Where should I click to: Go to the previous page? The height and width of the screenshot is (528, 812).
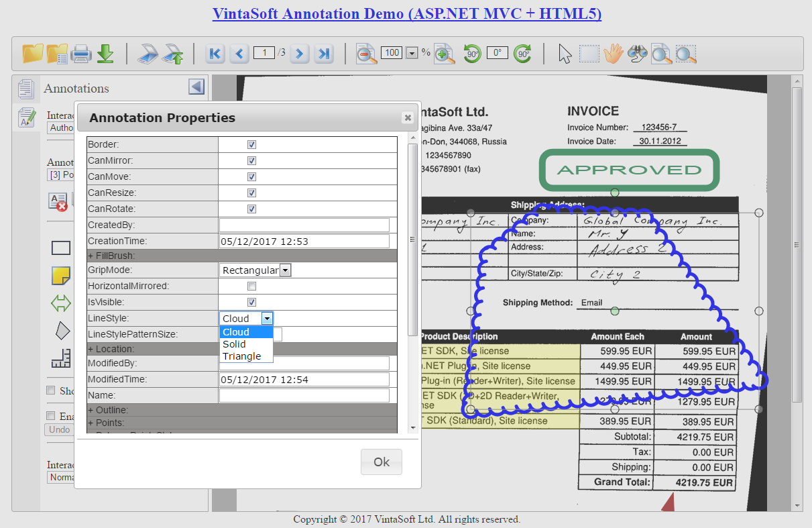[x=239, y=54]
